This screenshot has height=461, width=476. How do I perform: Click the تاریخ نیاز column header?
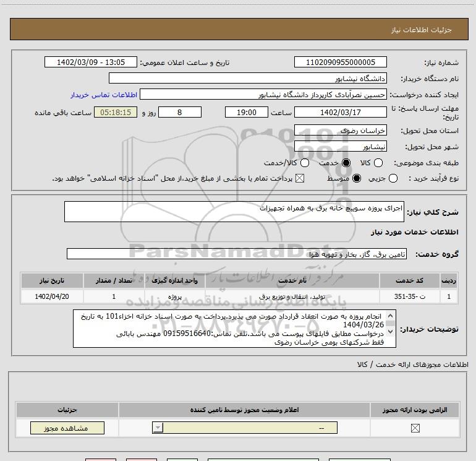52,280
